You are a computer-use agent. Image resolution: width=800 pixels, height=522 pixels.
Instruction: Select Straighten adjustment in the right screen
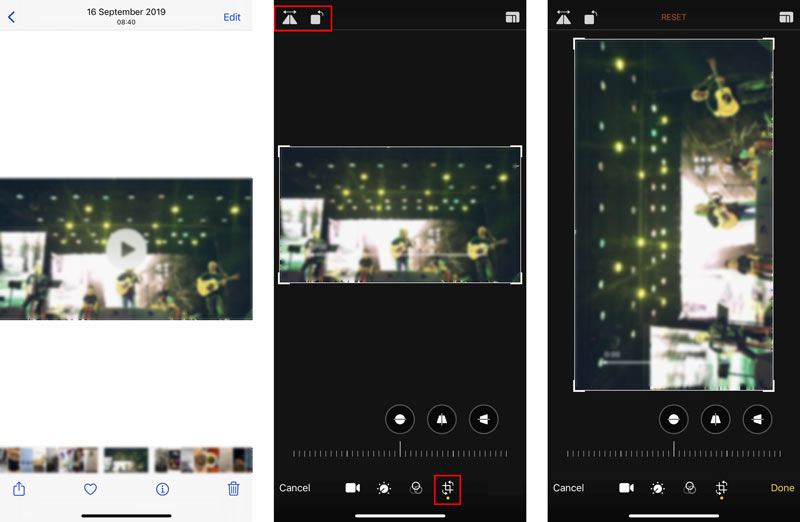[x=673, y=419]
